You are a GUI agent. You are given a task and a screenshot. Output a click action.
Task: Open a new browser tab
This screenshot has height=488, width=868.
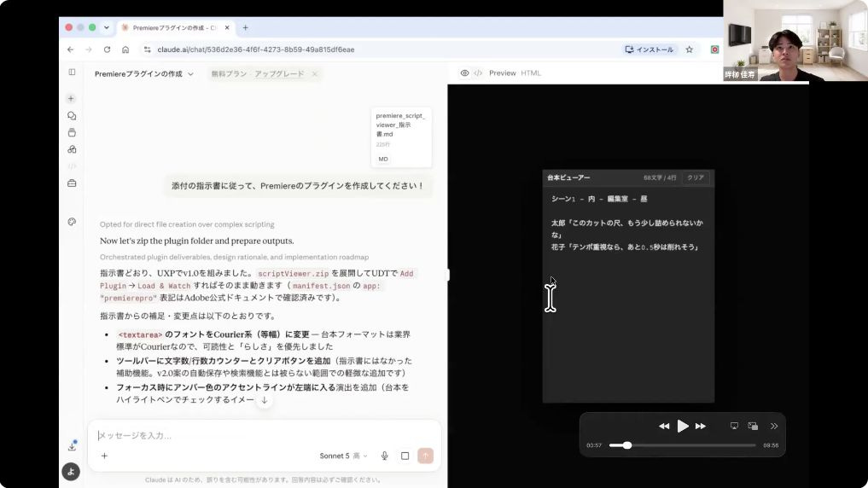coord(245,27)
